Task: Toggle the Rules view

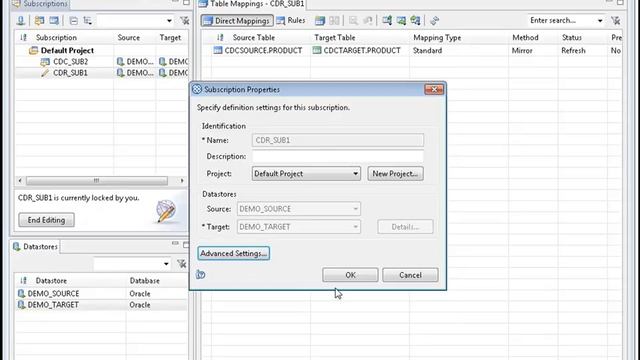Action: click(291, 20)
